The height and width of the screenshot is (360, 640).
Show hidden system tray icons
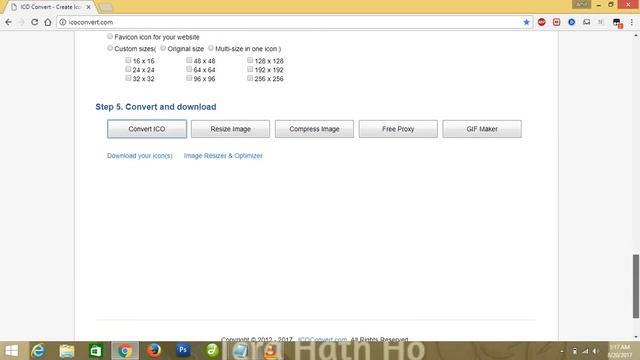(562, 351)
